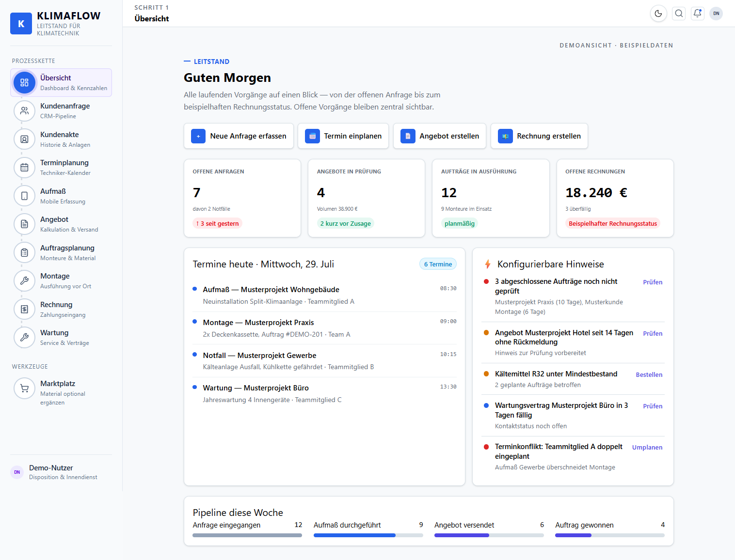
Task: Click 'Beispielhafter Rechnungsstatus' badge
Action: pyautogui.click(x=613, y=223)
